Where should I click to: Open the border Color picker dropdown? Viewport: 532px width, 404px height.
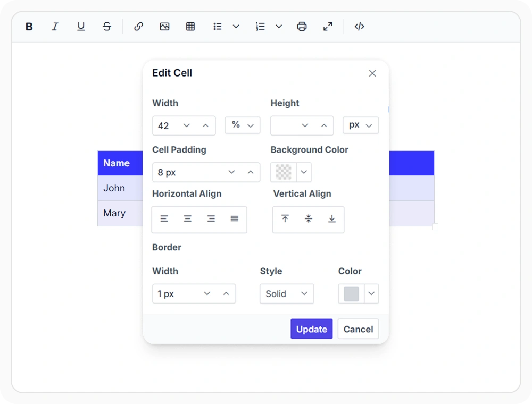point(371,293)
